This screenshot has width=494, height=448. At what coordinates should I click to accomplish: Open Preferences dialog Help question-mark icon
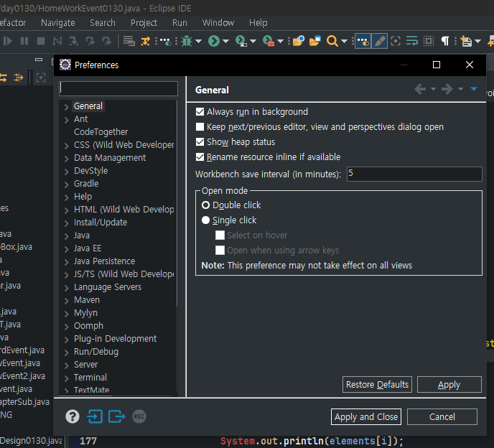point(73,416)
